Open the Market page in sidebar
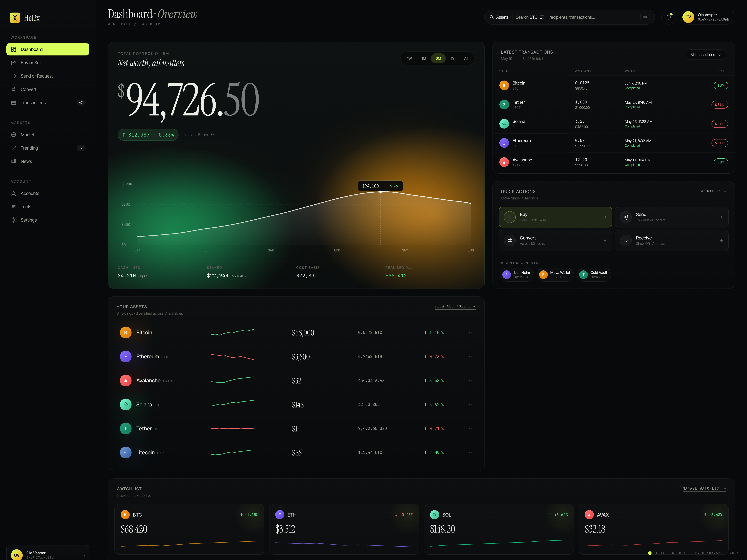The image size is (747, 560). [x=48, y=135]
